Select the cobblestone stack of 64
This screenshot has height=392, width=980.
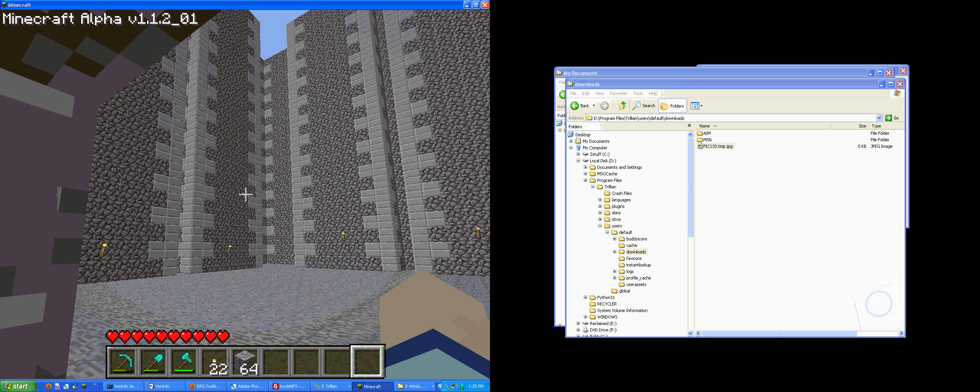(245, 362)
